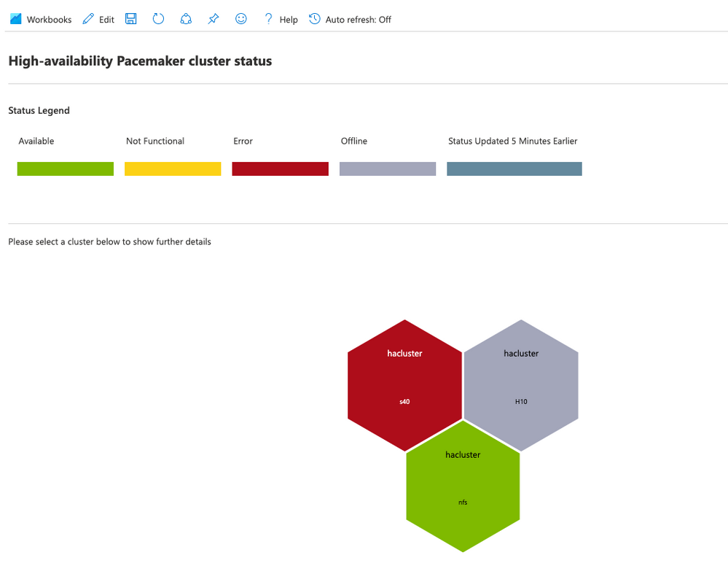The width and height of the screenshot is (728, 582).
Task: Select the red hacluster s40 hexagon
Action: (405, 383)
